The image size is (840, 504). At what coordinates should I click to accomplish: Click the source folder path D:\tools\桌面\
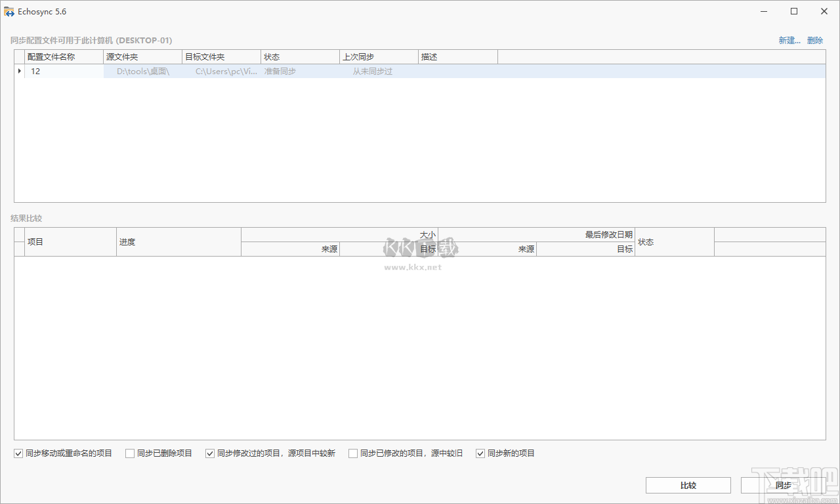(x=142, y=71)
